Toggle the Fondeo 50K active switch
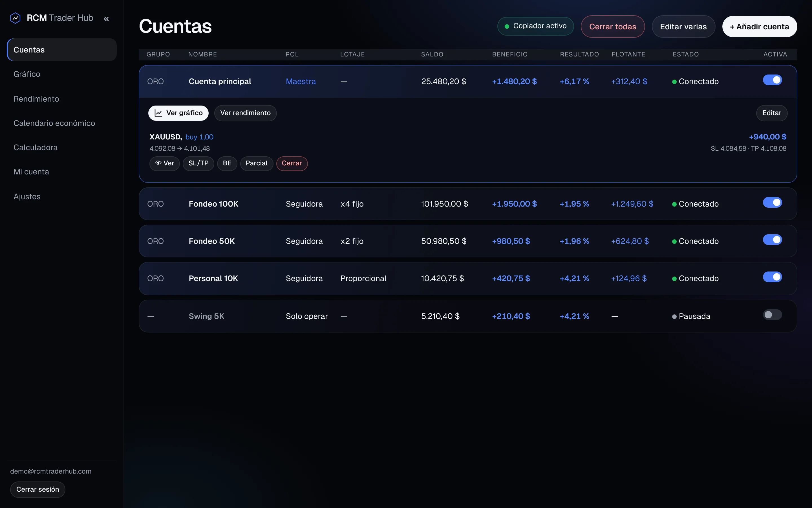The image size is (812, 508). click(772, 240)
